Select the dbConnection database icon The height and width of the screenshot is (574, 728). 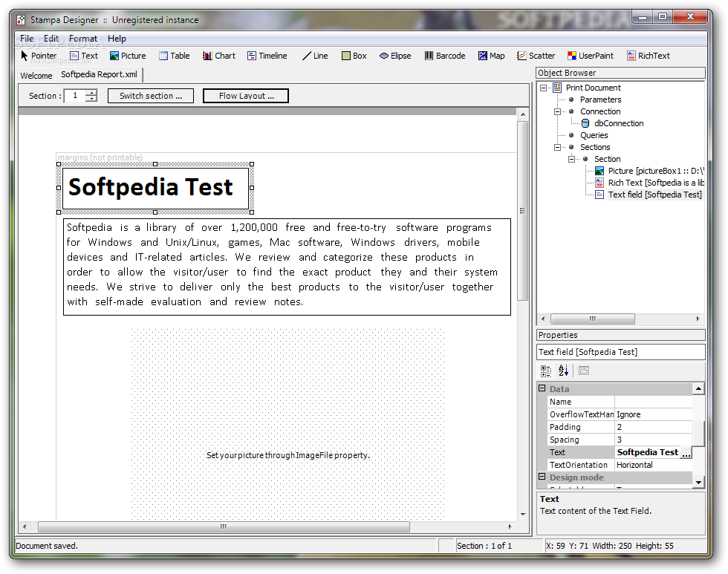(585, 123)
